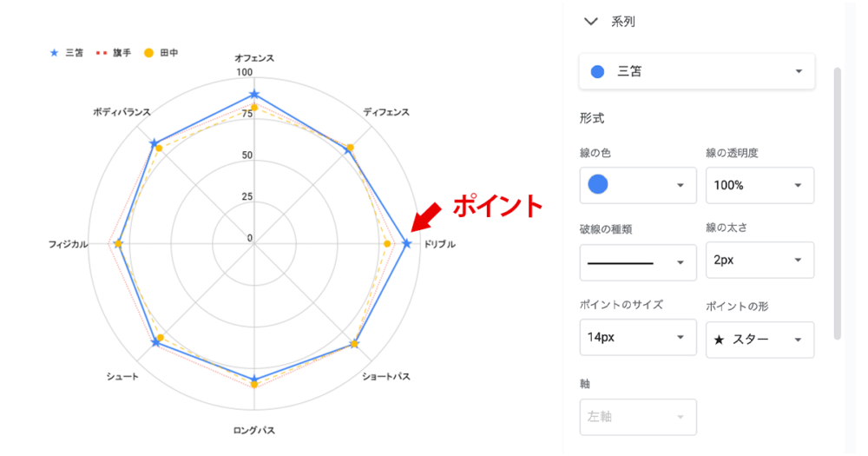
Task: Click the yellow circle legend icon for 田中
Action: click(x=148, y=53)
